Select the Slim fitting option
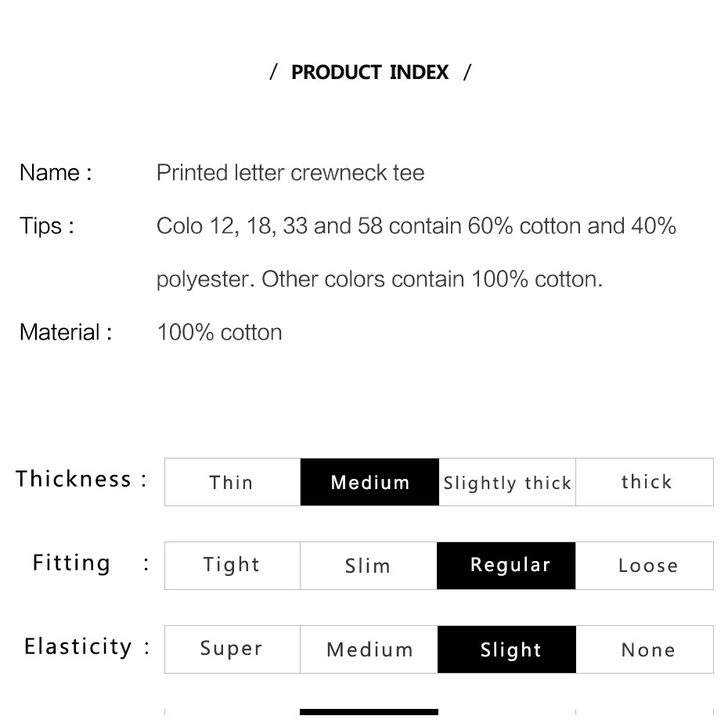Viewport: 728px width, 723px height. (x=369, y=565)
